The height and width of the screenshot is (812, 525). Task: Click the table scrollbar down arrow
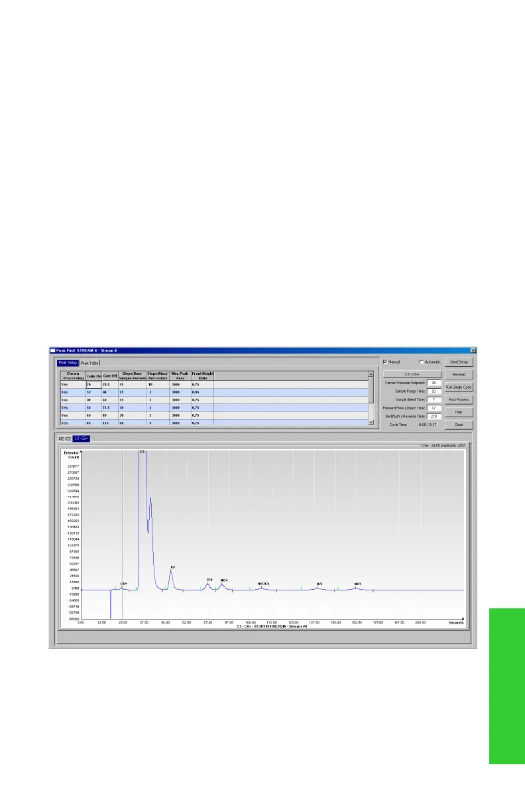coord(371,422)
